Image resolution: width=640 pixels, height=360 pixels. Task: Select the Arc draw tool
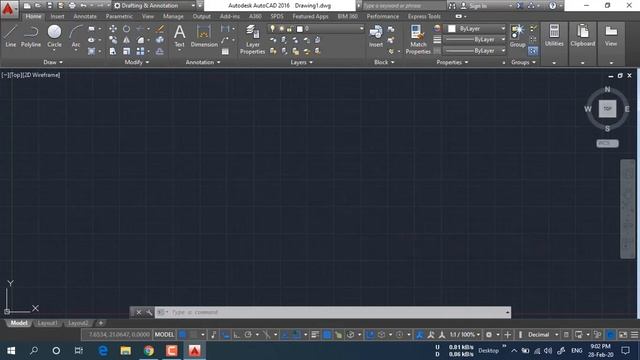[76, 36]
